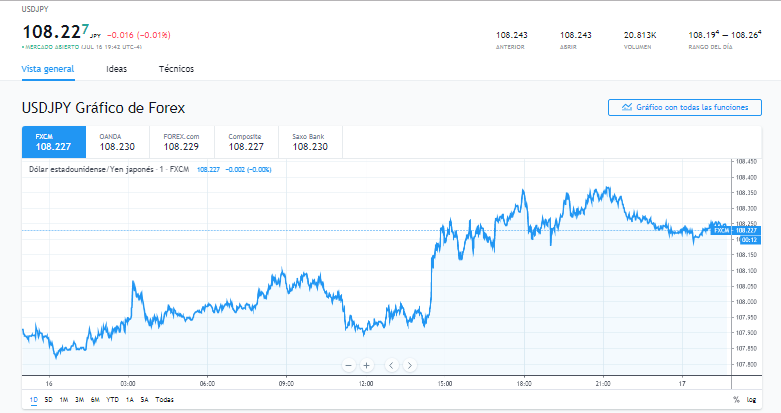The image size is (781, 413).
Task: Click the 108.243 ANTERIOR value
Action: (512, 35)
